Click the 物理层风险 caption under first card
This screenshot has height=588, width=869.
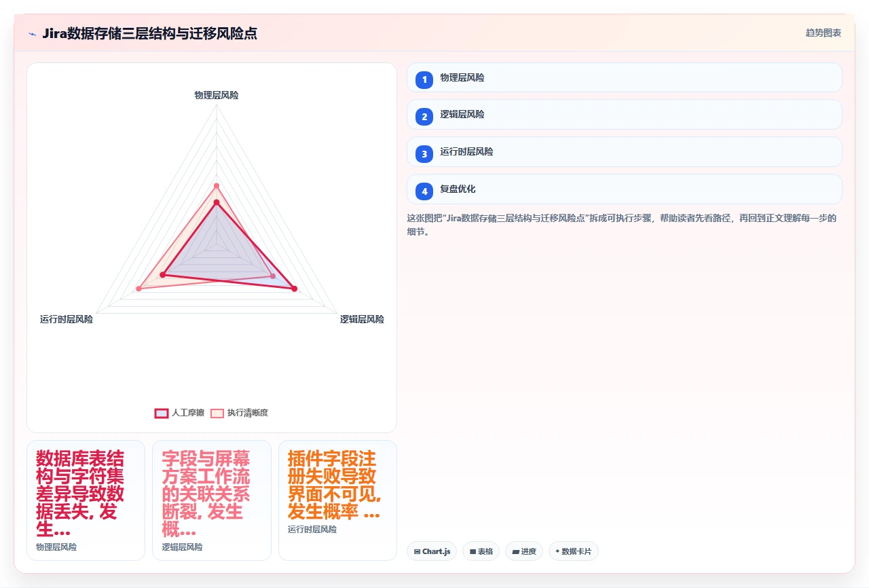pos(56,547)
